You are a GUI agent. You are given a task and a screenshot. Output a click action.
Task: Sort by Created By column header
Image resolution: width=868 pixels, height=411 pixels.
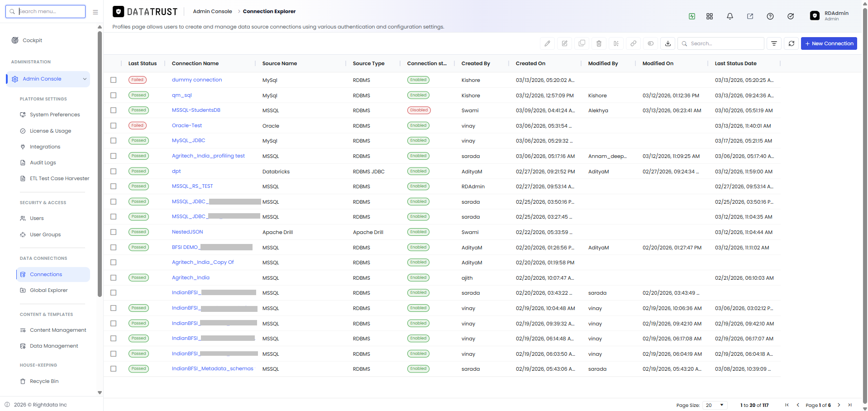(476, 63)
